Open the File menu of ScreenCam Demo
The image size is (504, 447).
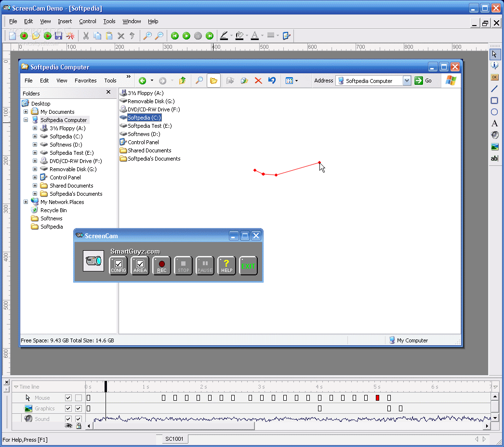13,21
